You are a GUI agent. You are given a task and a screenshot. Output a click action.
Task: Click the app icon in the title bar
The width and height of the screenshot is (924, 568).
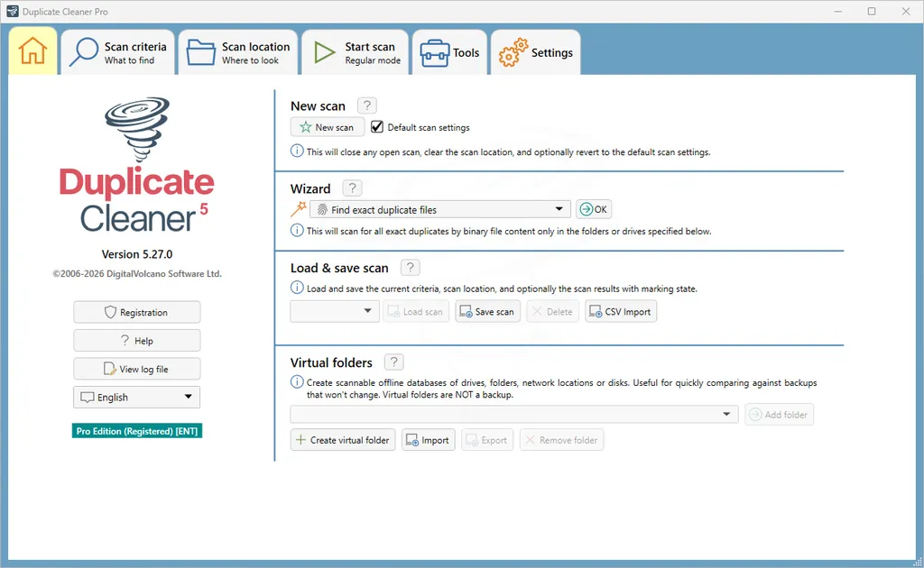point(13,11)
